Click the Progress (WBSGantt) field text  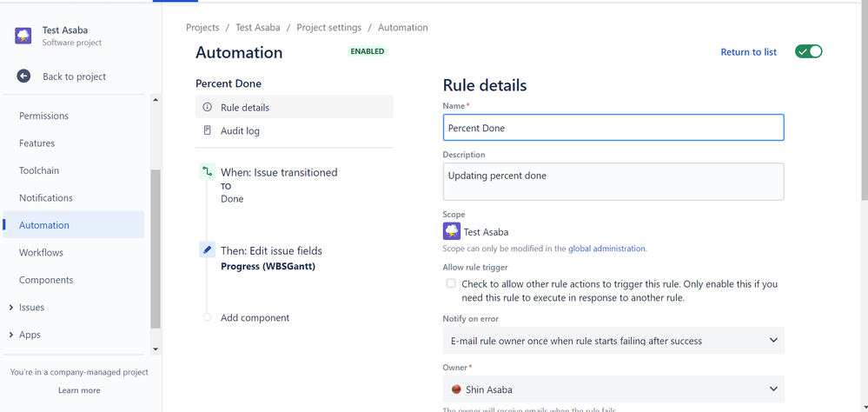coord(268,266)
